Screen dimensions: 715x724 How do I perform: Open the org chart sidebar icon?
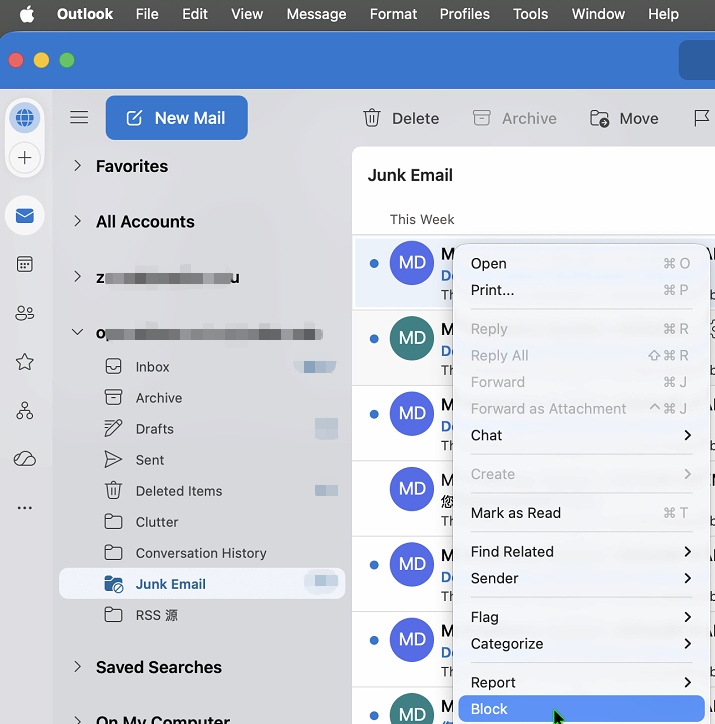pos(25,410)
